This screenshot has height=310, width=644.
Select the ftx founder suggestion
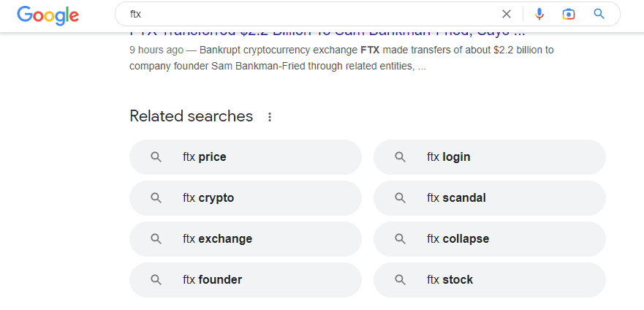[246, 280]
